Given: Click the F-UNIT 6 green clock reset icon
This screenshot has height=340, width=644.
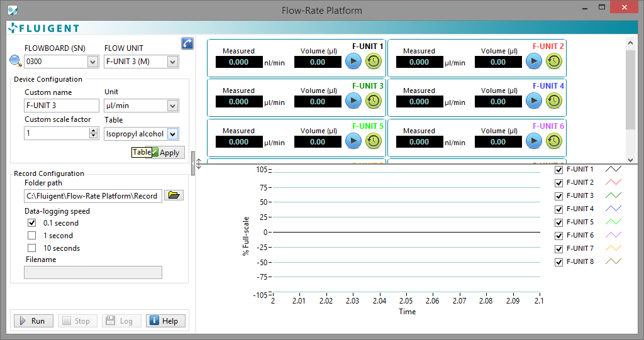Looking at the screenshot, I should [x=553, y=141].
